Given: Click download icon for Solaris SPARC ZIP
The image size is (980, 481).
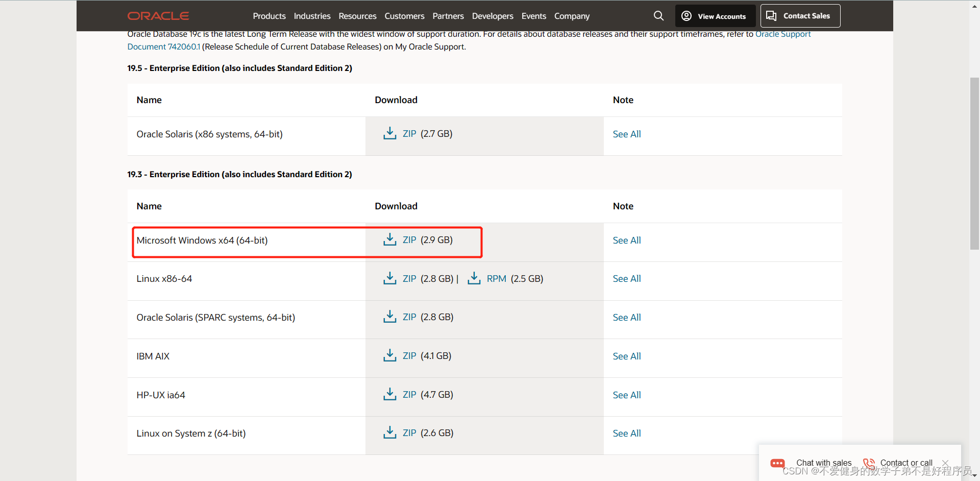Looking at the screenshot, I should tap(390, 317).
